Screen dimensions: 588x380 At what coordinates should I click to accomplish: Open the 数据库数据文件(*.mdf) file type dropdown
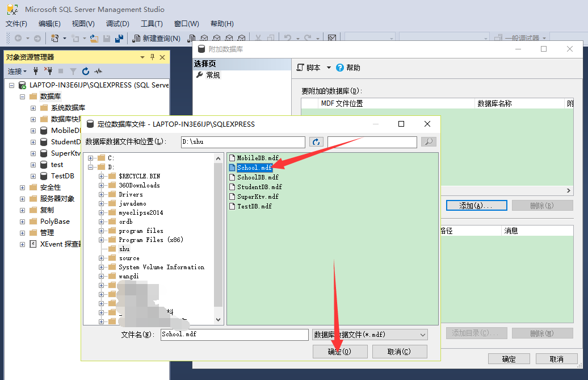[421, 335]
